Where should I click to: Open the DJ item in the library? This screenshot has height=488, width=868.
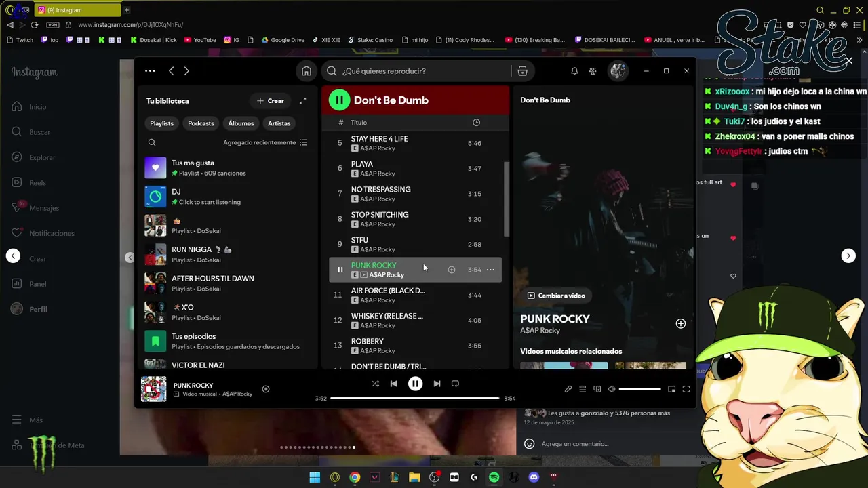pos(227,197)
